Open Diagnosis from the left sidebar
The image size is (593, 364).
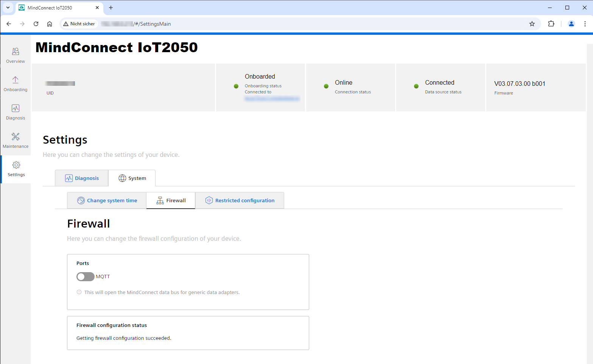pyautogui.click(x=16, y=112)
